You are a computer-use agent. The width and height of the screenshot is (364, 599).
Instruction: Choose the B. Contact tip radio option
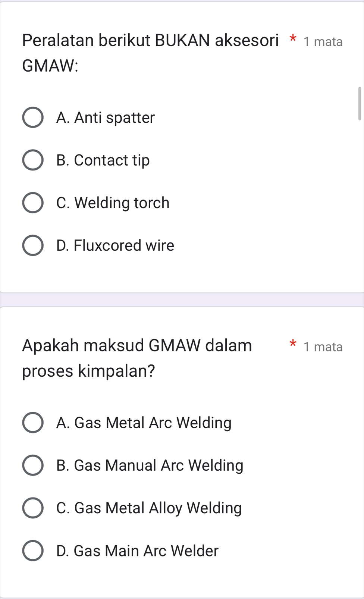(33, 160)
